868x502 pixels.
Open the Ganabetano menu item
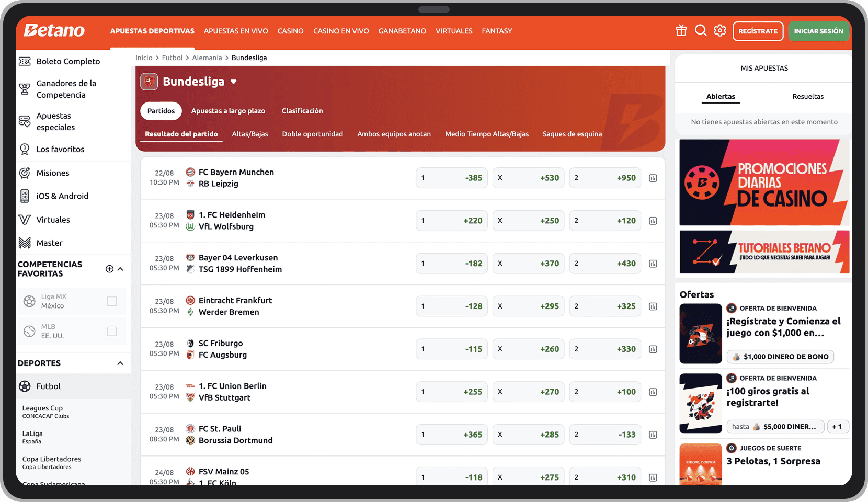click(x=402, y=31)
